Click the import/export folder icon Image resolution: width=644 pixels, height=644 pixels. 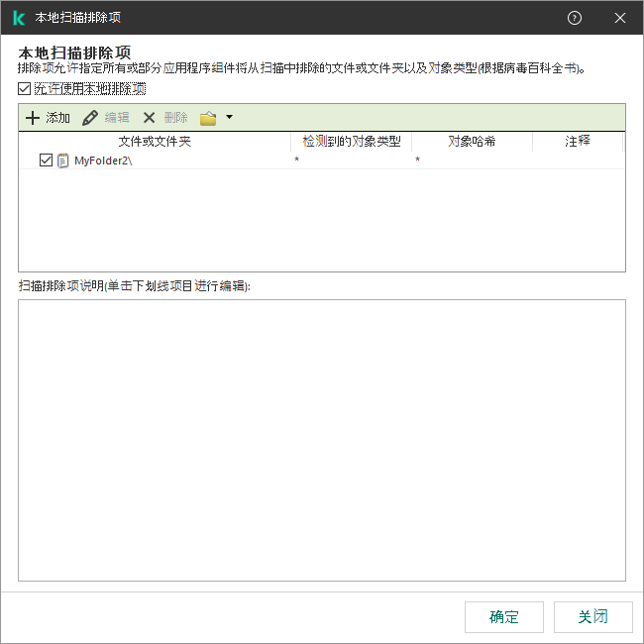point(208,118)
